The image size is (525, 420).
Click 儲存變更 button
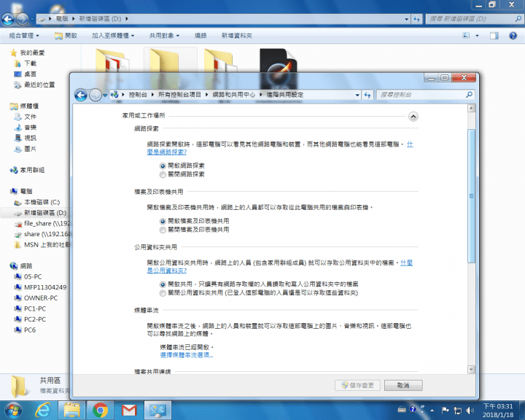coord(357,385)
